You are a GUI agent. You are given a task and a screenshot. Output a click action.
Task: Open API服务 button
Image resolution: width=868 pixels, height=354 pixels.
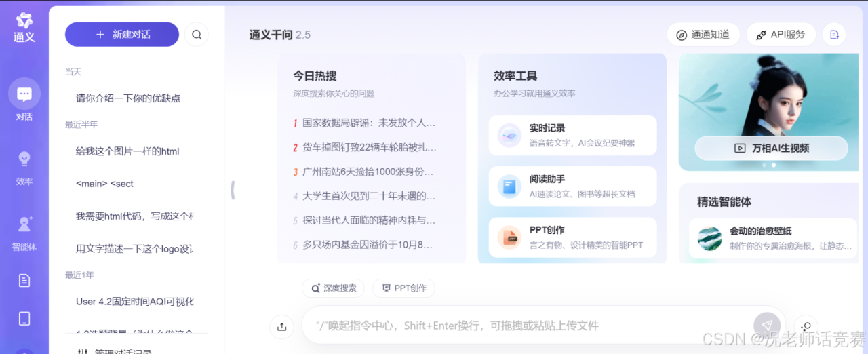coord(781,35)
